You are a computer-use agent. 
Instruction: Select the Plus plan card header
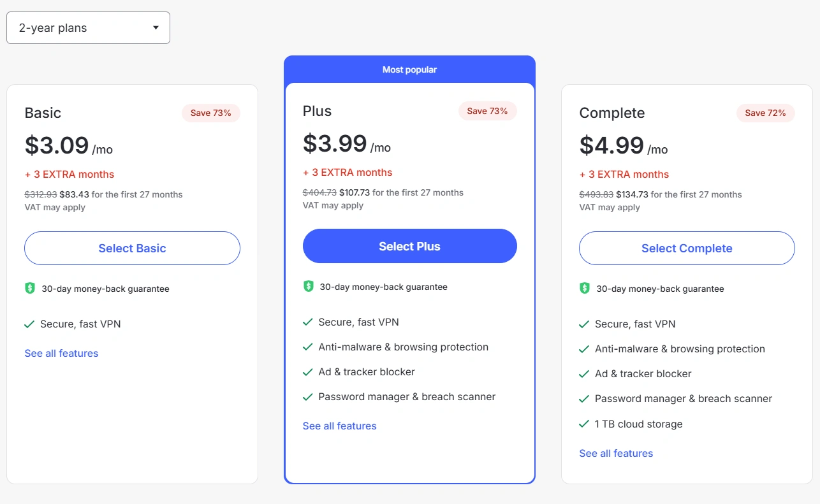pos(317,111)
